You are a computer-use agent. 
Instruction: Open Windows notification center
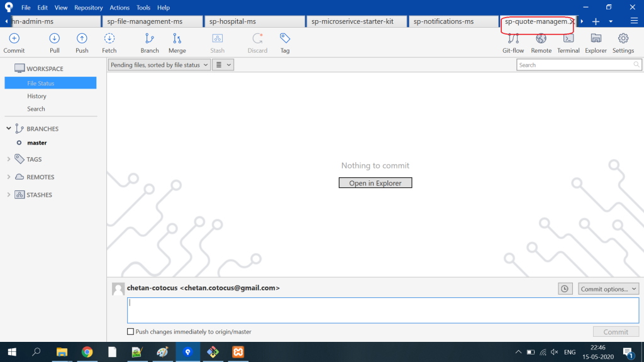tap(628, 352)
